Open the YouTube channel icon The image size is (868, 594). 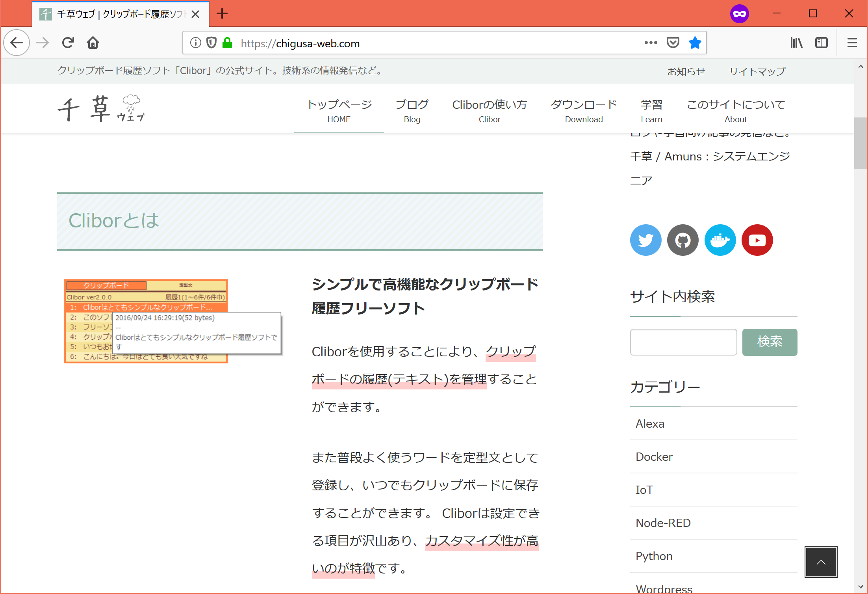point(757,240)
